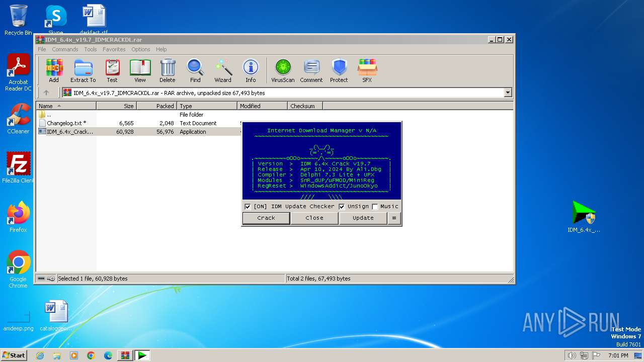Screen dimensions: 644x362
Task: Expand the archive path dropdown
Action: 508,93
